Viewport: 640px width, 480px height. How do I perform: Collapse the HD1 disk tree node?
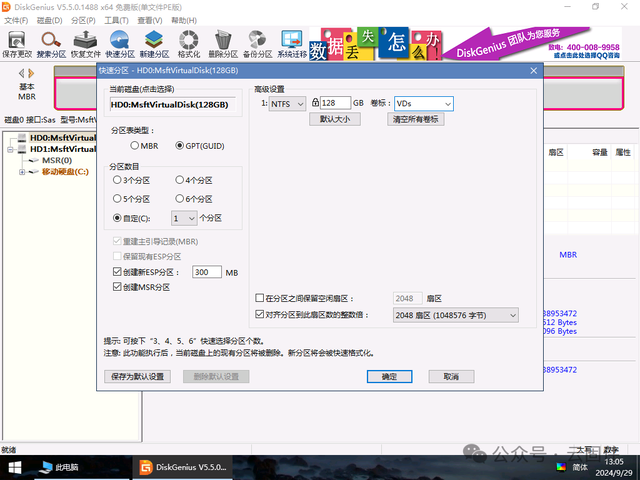click(x=10, y=149)
